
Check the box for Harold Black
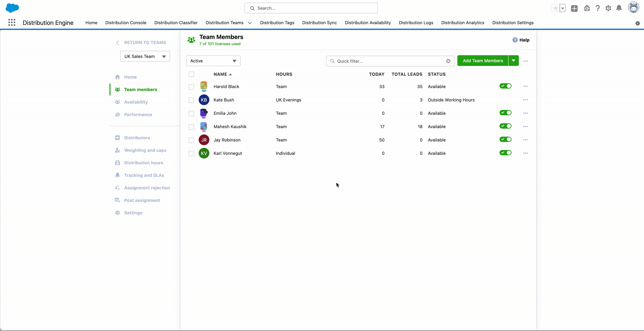191,87
